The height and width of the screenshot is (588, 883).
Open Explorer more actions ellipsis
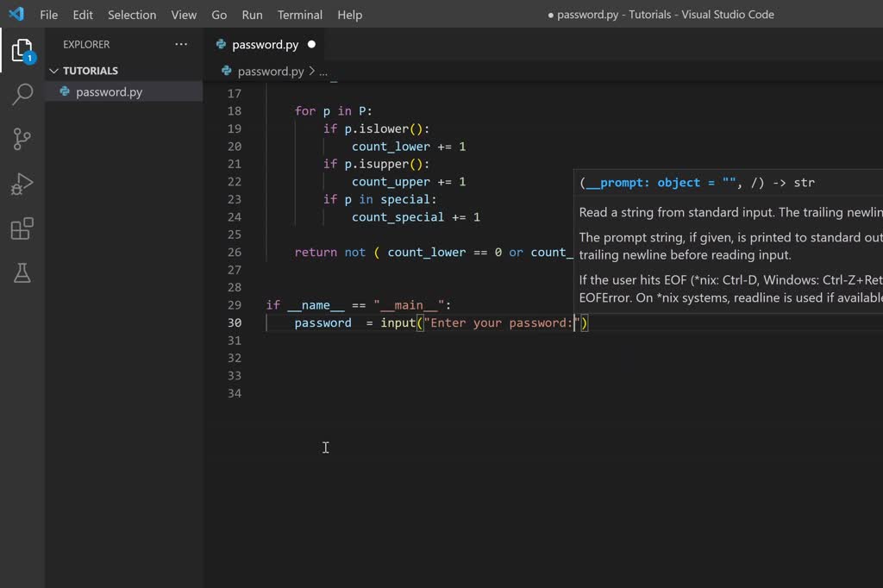[181, 44]
